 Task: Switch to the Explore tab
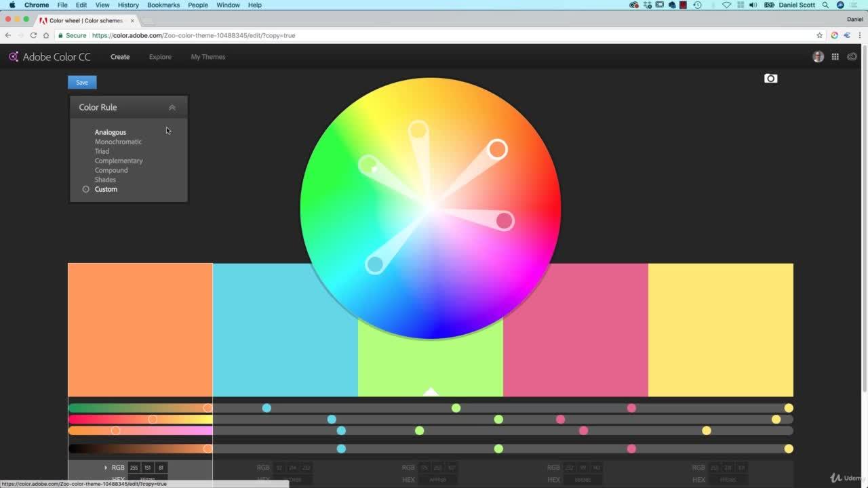[x=160, y=57]
